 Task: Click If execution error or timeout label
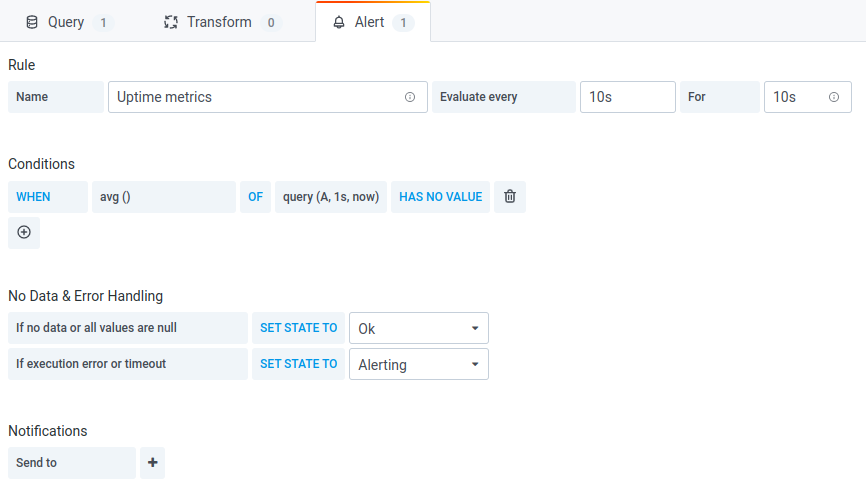(128, 364)
